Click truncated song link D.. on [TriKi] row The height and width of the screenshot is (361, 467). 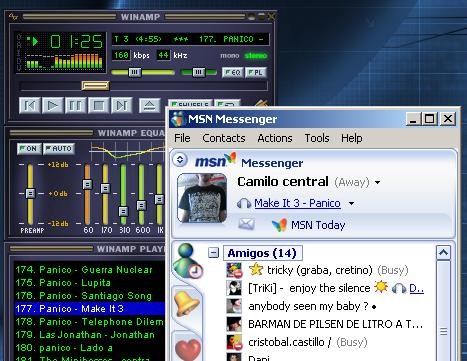click(416, 288)
